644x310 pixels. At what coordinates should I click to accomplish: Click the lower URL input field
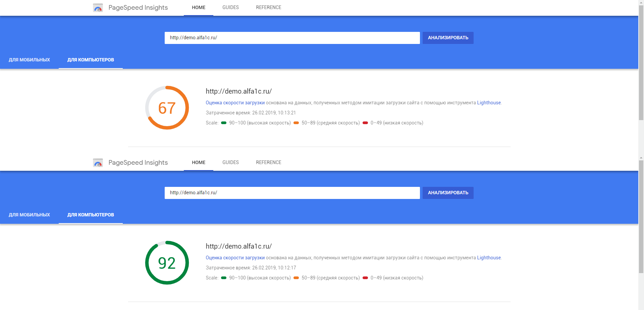[292, 193]
